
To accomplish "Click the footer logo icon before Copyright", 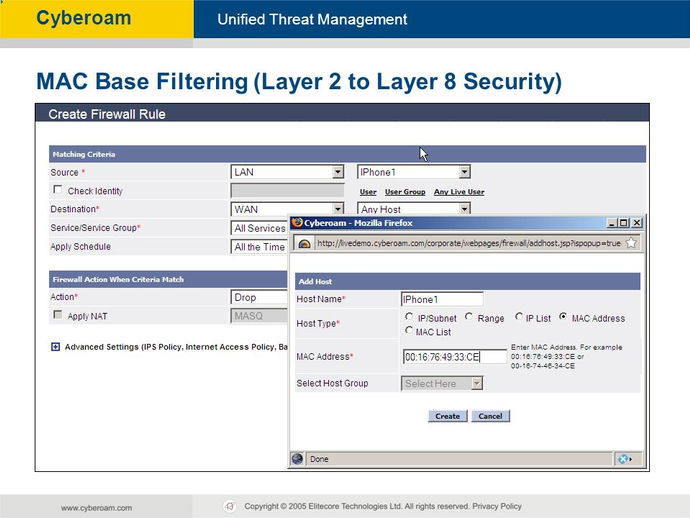I will coord(230,507).
